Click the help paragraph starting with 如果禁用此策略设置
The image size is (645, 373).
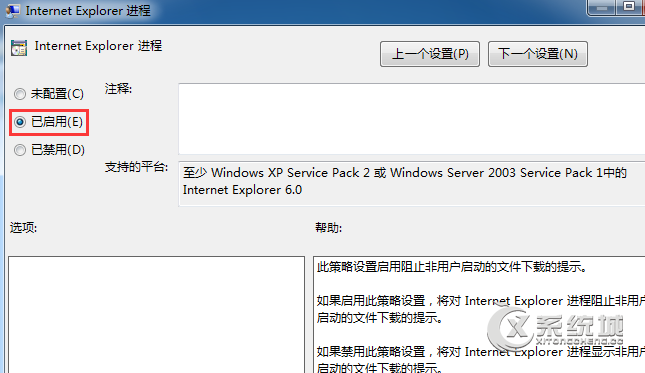[x=480, y=359]
